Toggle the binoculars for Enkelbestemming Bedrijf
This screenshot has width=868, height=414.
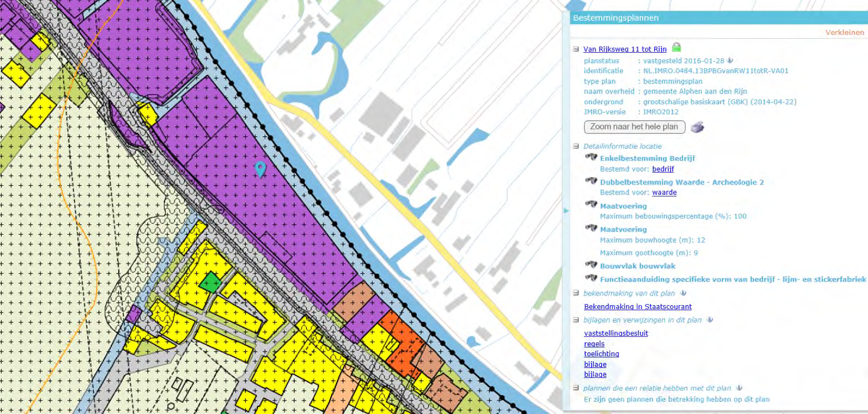pos(591,158)
